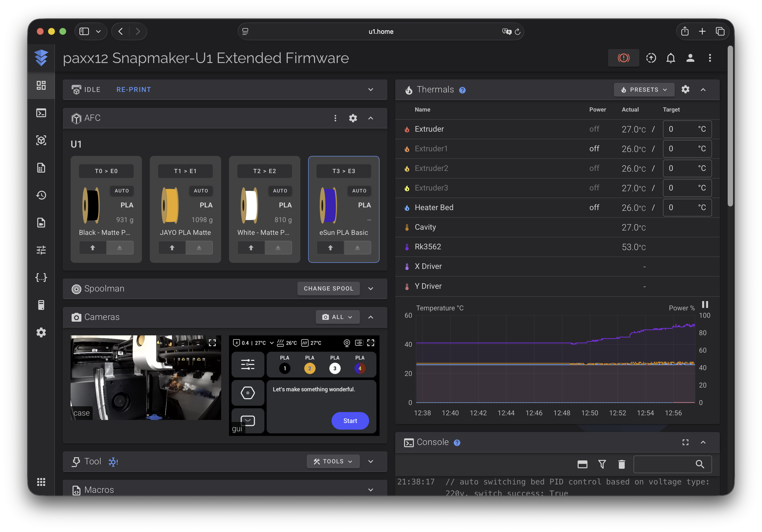Open the Configuration braces sidebar icon
The image size is (762, 532).
tap(41, 278)
